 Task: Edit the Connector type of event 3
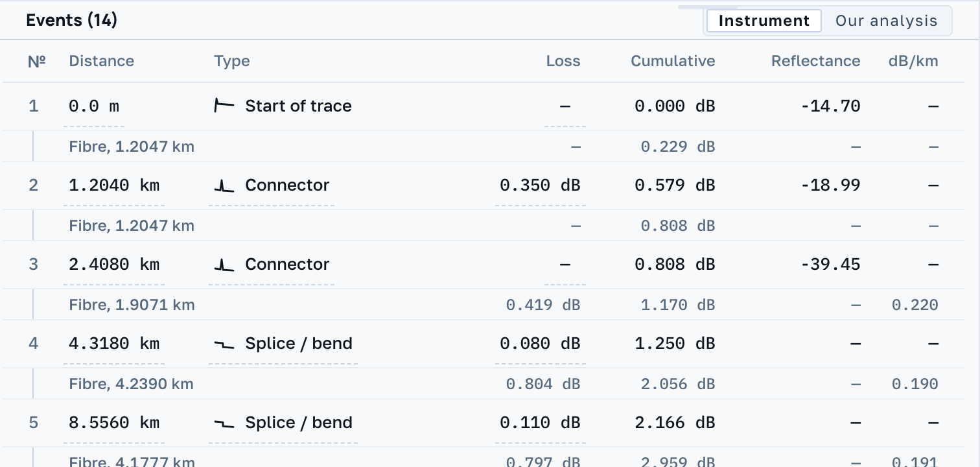[x=272, y=265]
